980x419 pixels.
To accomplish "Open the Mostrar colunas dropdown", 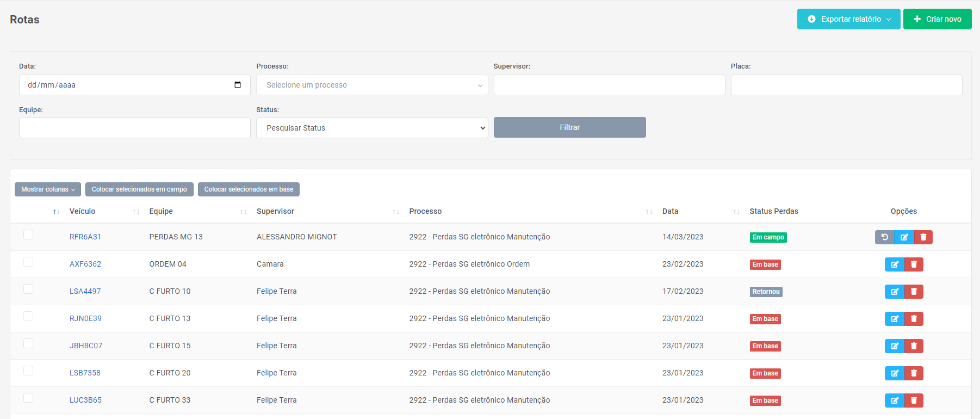I will 48,189.
